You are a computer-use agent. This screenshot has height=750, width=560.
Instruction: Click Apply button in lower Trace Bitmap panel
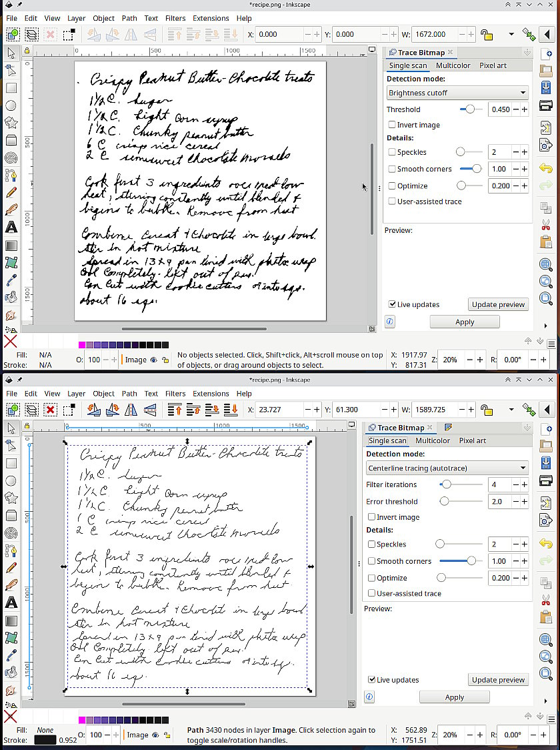[x=454, y=697]
